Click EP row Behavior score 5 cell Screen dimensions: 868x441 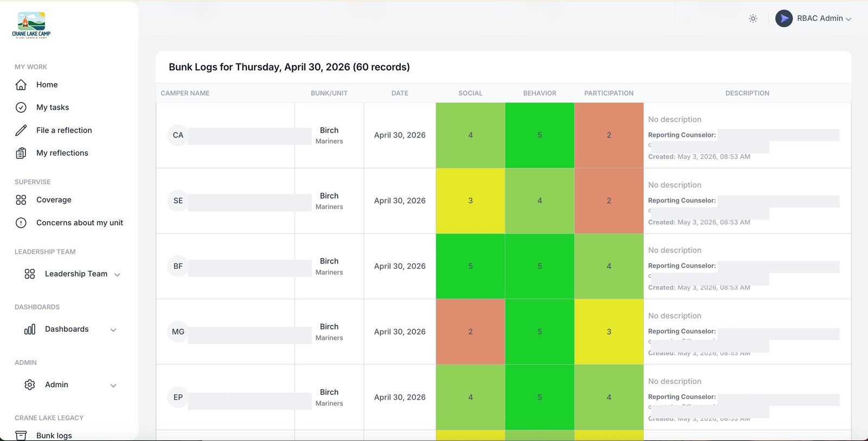coord(540,398)
